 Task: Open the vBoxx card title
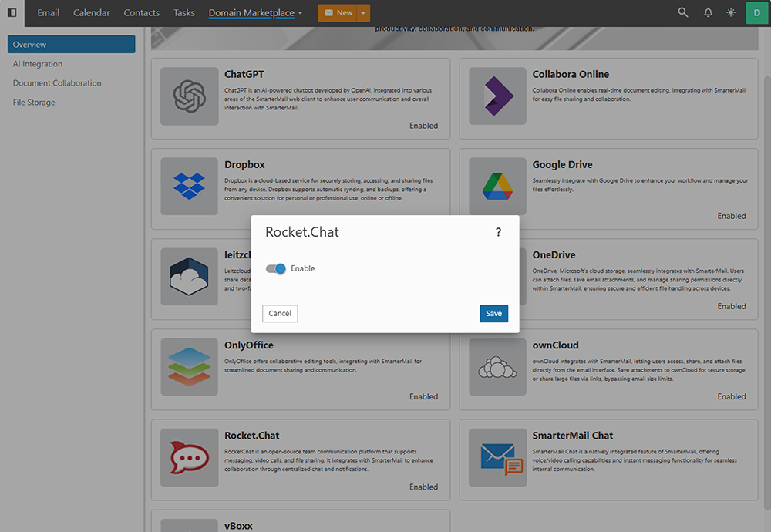238,526
